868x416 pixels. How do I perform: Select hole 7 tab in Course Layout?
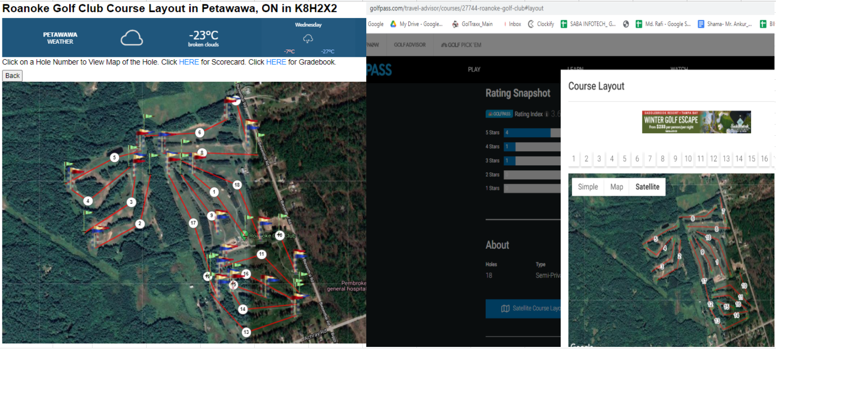click(x=650, y=159)
